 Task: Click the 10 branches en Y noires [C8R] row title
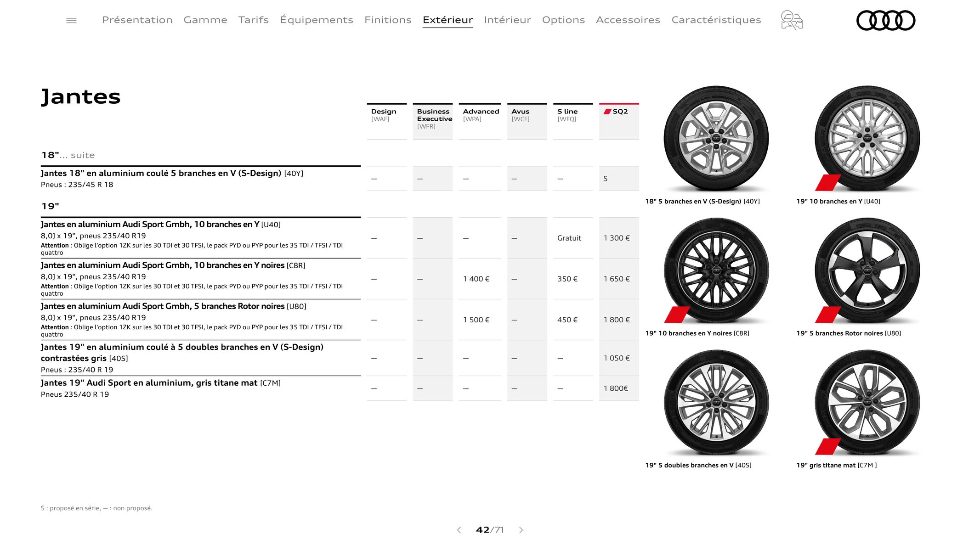pyautogui.click(x=173, y=265)
